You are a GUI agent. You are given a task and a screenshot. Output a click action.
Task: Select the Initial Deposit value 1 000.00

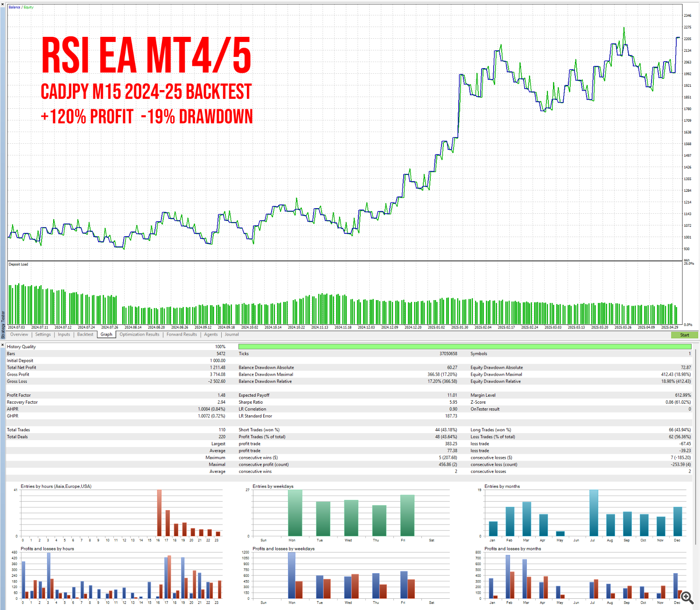[217, 361]
